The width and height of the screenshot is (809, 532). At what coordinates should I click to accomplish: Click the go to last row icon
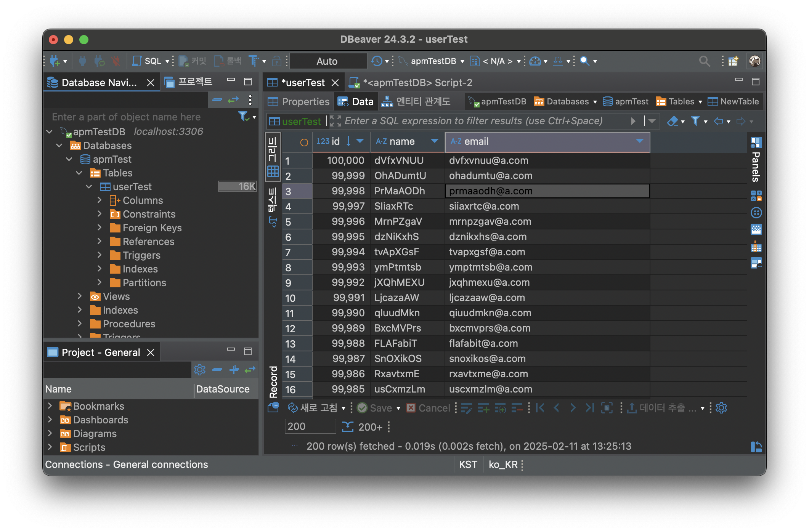point(589,408)
